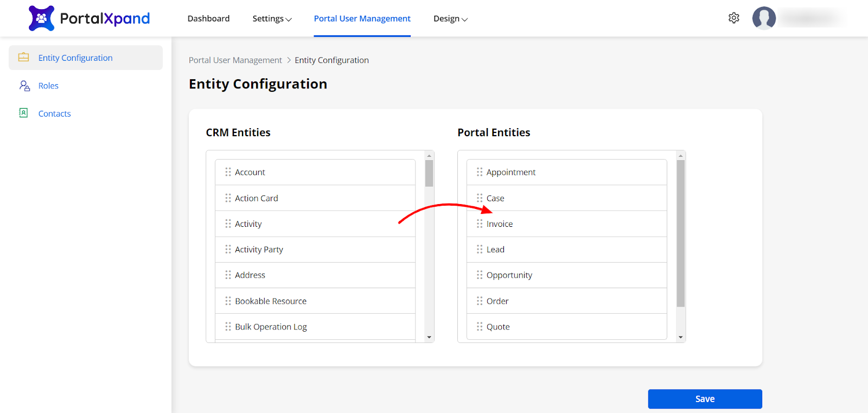Open Portal User Management breadcrumb link

pos(235,60)
